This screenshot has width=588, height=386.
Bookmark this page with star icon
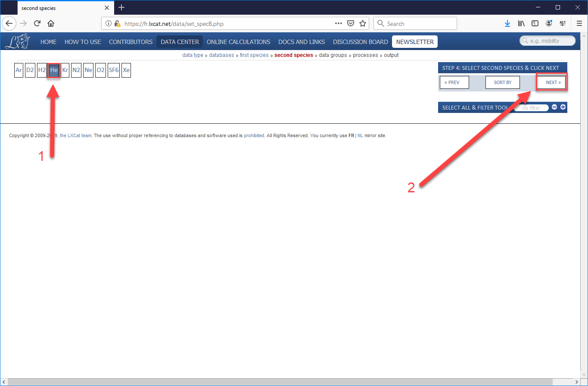pos(363,24)
